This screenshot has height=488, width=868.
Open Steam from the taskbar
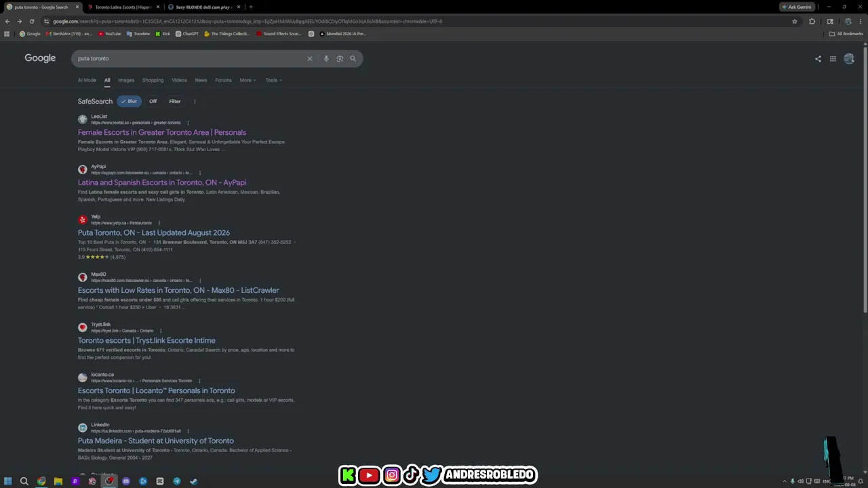[x=194, y=481]
